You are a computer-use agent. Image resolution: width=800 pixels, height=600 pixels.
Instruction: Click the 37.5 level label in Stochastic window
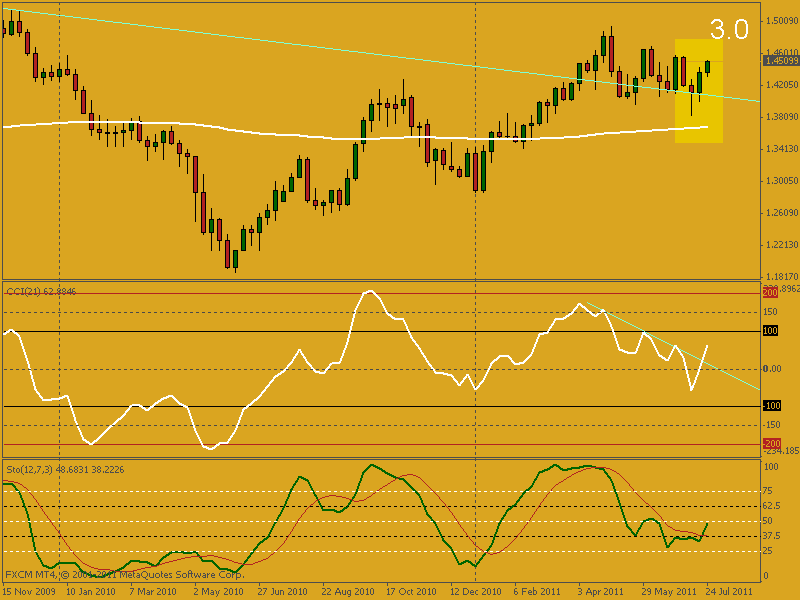[x=771, y=536]
